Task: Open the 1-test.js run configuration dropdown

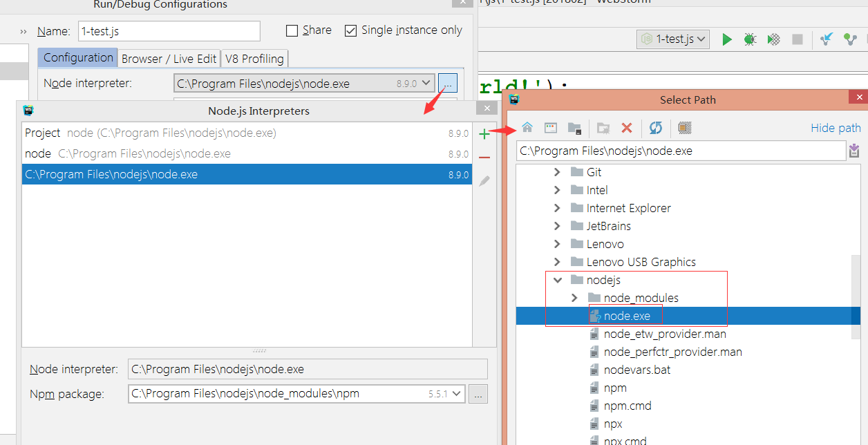Action: [674, 39]
